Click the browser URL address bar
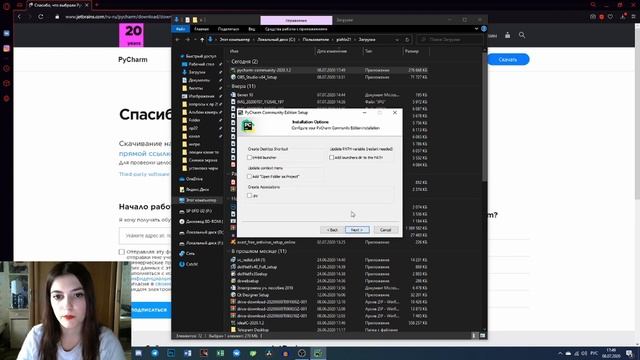The width and height of the screenshot is (640, 360). point(118,17)
